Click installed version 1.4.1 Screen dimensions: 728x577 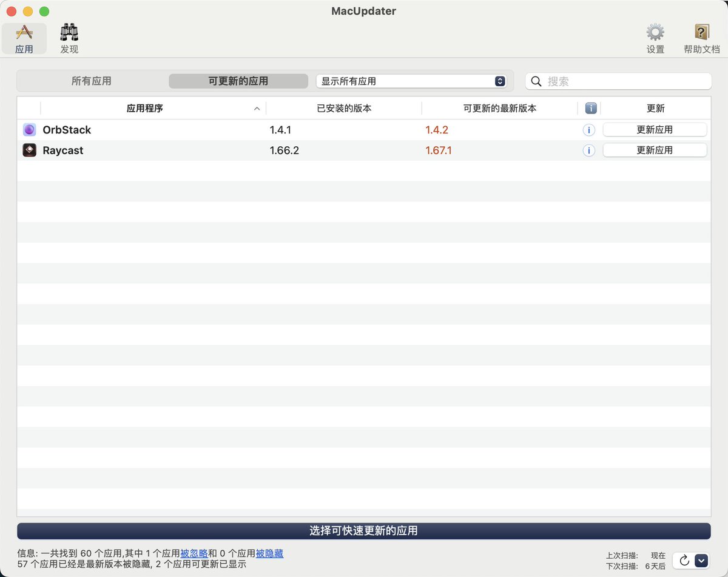(x=280, y=130)
